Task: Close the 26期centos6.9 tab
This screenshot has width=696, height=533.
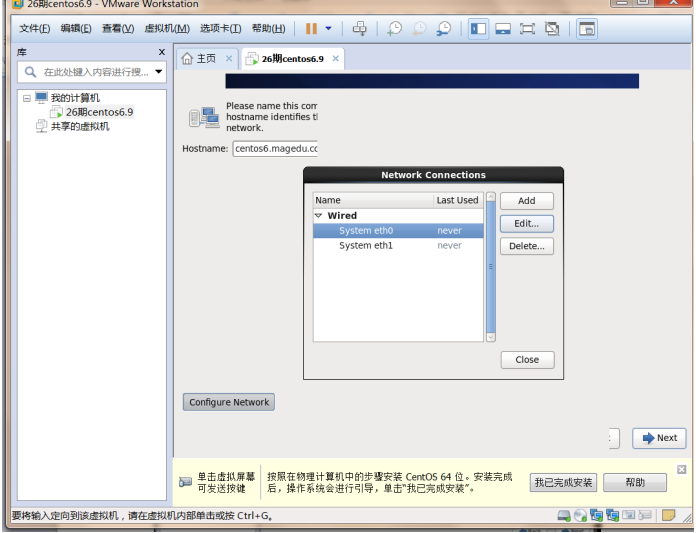Action: 336,59
